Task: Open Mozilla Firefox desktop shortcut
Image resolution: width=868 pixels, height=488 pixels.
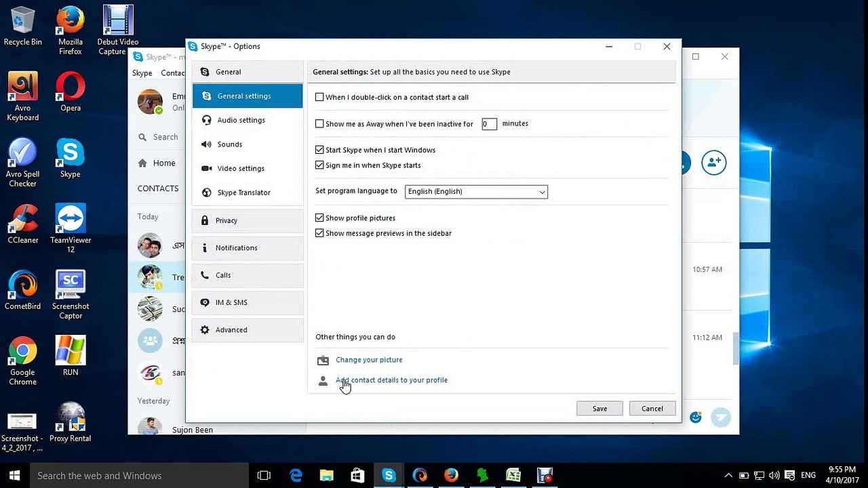Action: [x=71, y=31]
